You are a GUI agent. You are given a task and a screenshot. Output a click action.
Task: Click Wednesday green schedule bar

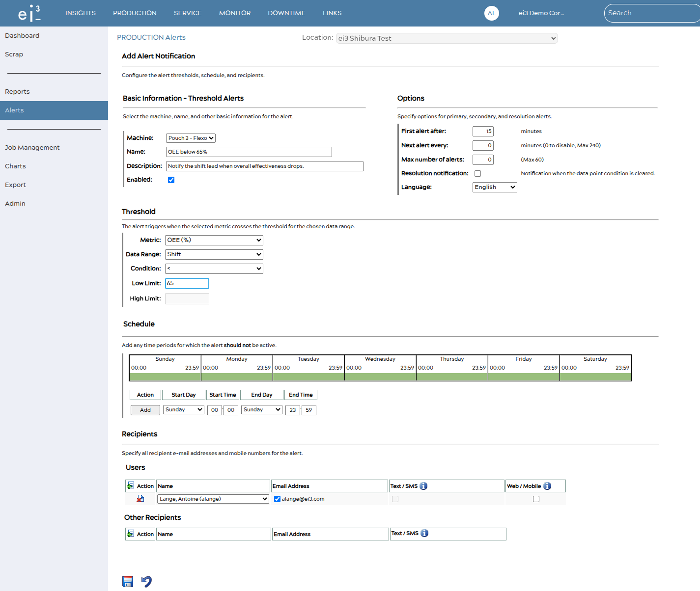point(380,377)
